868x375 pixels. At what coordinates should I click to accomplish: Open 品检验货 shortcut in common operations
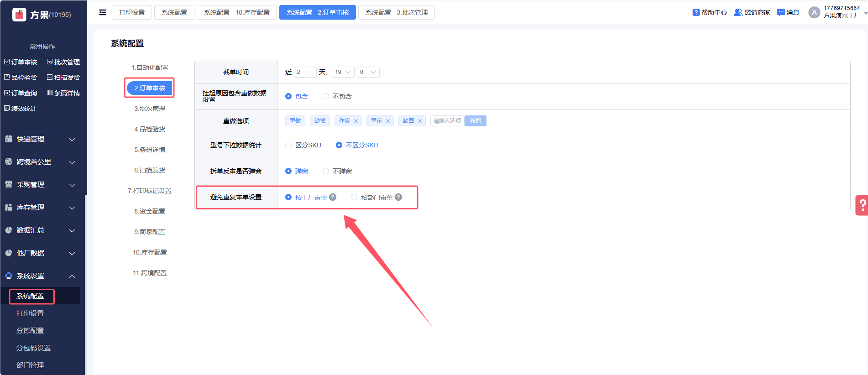point(21,78)
